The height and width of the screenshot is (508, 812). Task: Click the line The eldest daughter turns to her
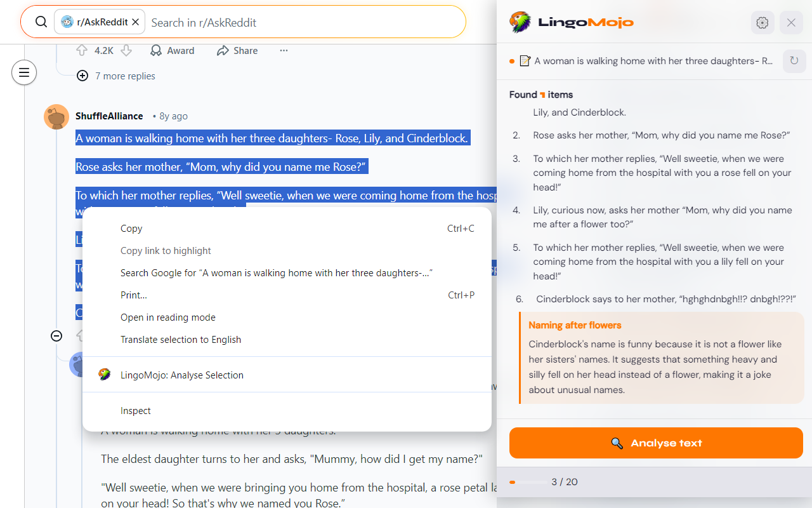[292, 459]
